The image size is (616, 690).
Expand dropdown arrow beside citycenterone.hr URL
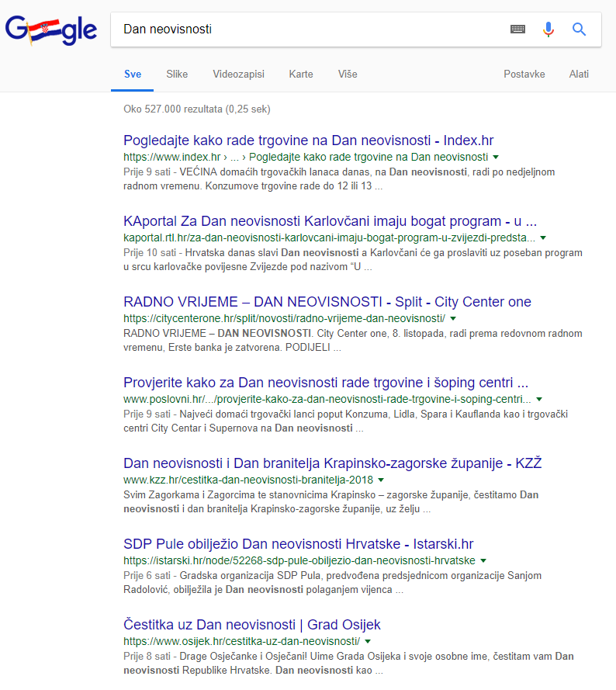[x=453, y=318]
